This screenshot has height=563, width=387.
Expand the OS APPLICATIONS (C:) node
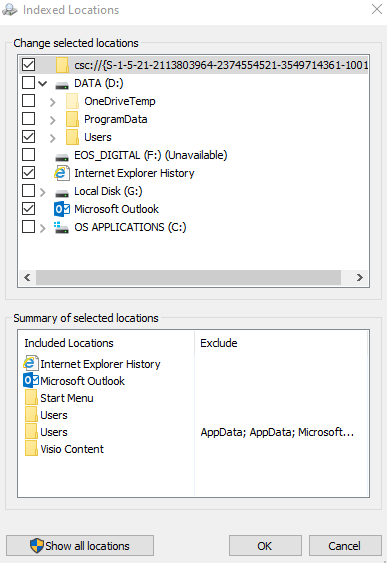click(43, 228)
